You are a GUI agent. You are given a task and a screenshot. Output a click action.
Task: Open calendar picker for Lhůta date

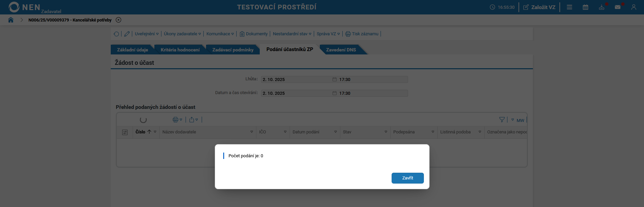pos(335,80)
